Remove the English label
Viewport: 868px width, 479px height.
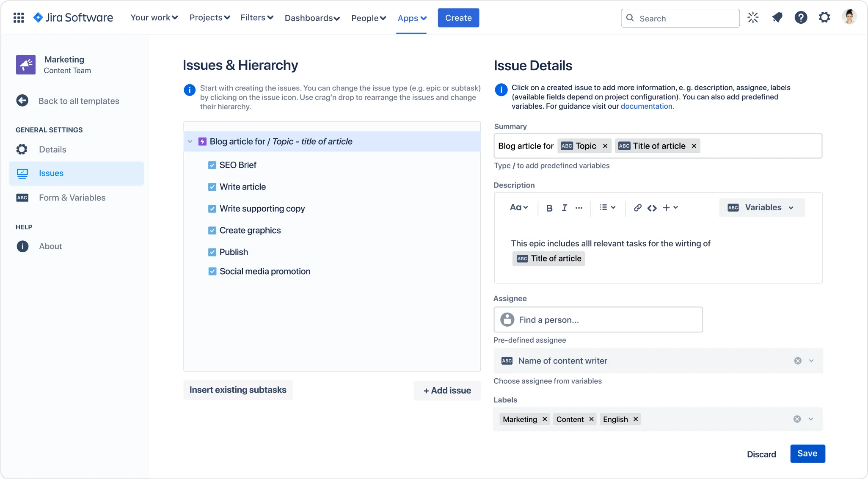click(636, 419)
